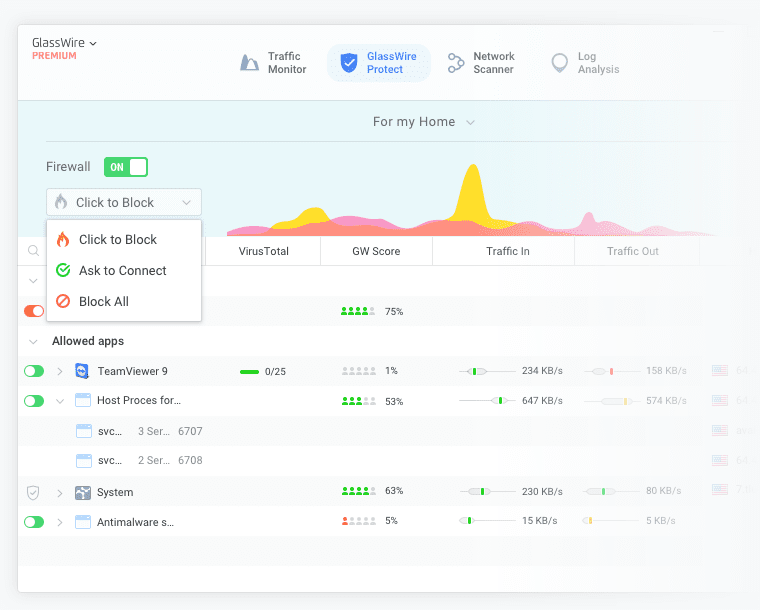This screenshot has height=610, width=760.
Task: Click the 3 Ser... 6707 service text
Action: point(170,431)
